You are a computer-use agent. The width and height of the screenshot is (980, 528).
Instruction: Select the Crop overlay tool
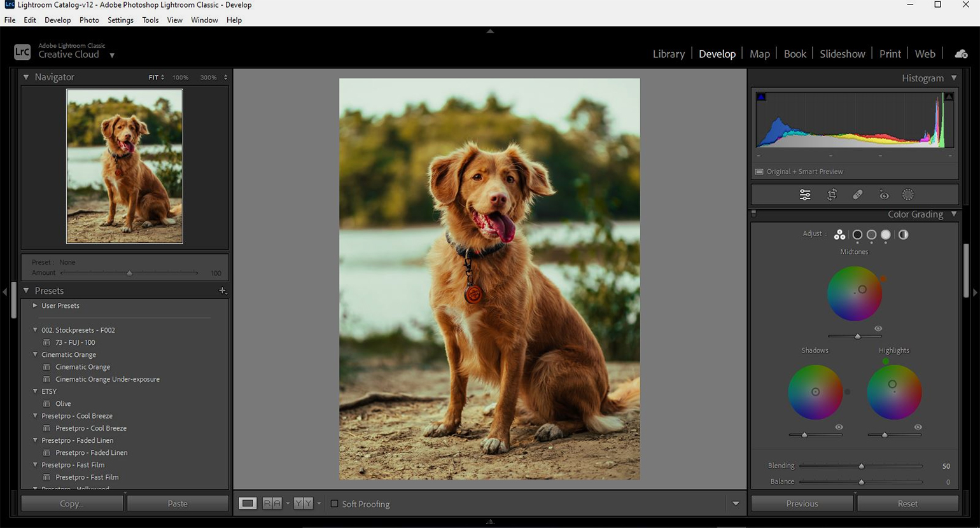832,195
